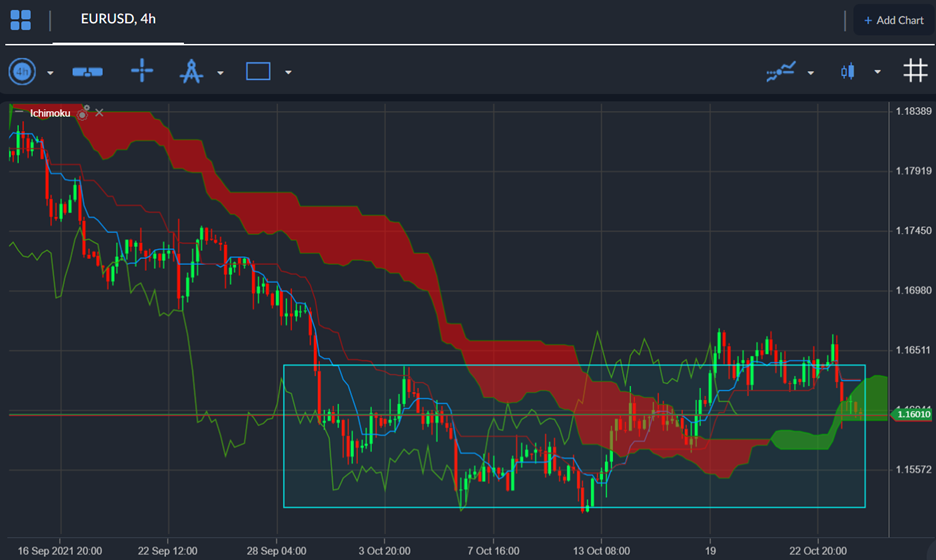Open the indicators icon
The image size is (936, 560).
point(780,71)
